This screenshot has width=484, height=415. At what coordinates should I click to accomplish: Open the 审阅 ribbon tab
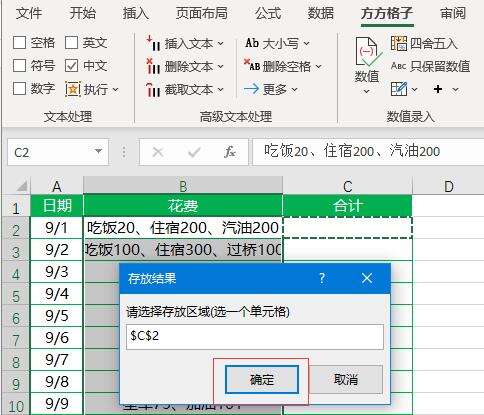pos(453,13)
